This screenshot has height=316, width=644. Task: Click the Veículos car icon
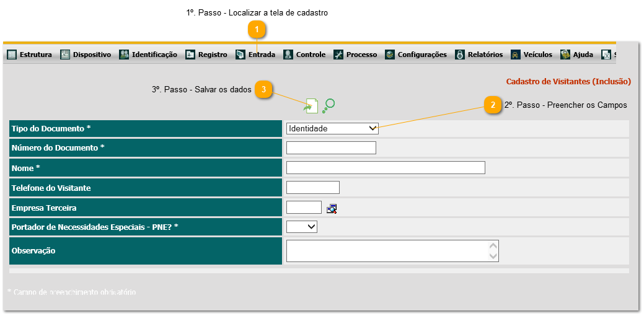(516, 55)
